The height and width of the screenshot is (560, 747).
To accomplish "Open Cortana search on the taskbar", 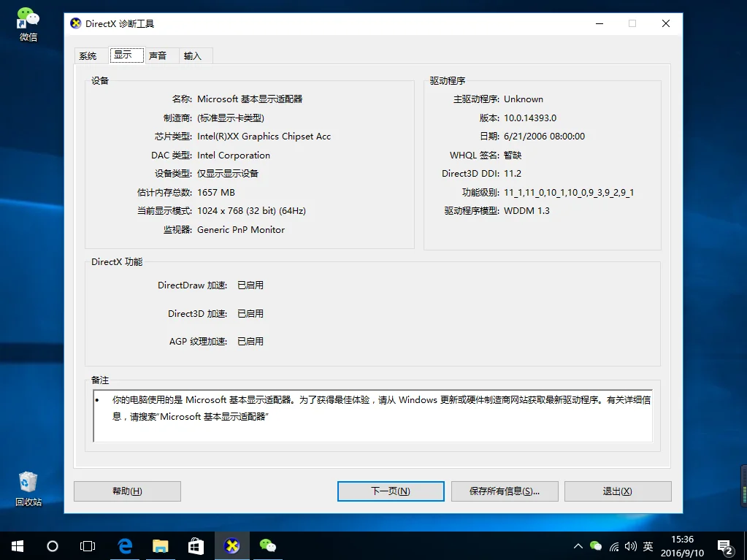I will pos(52,545).
